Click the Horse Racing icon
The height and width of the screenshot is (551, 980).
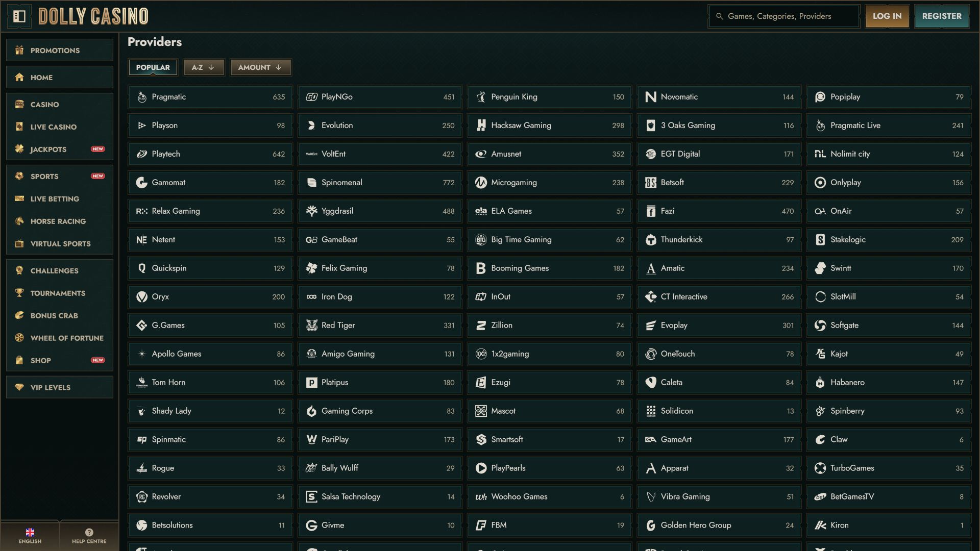tap(19, 221)
